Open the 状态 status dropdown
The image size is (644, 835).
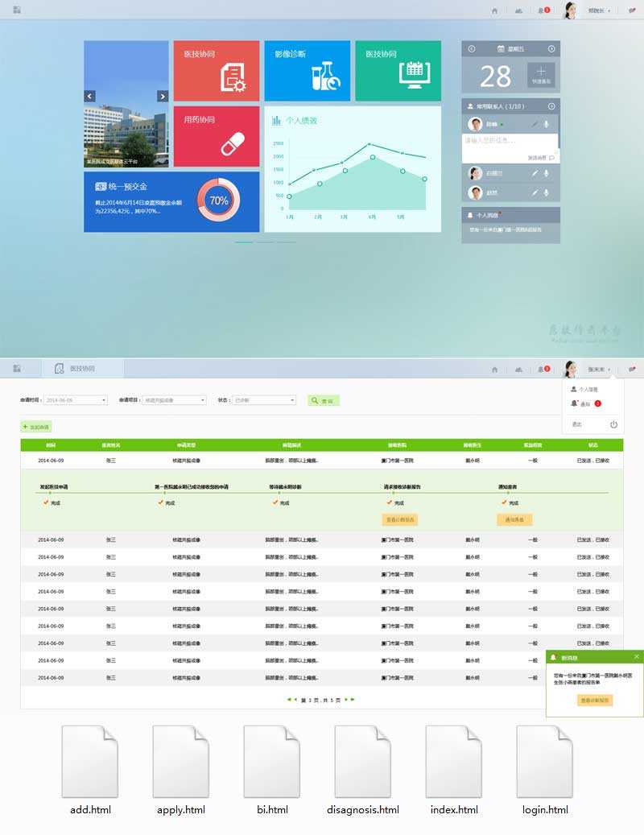(x=264, y=400)
